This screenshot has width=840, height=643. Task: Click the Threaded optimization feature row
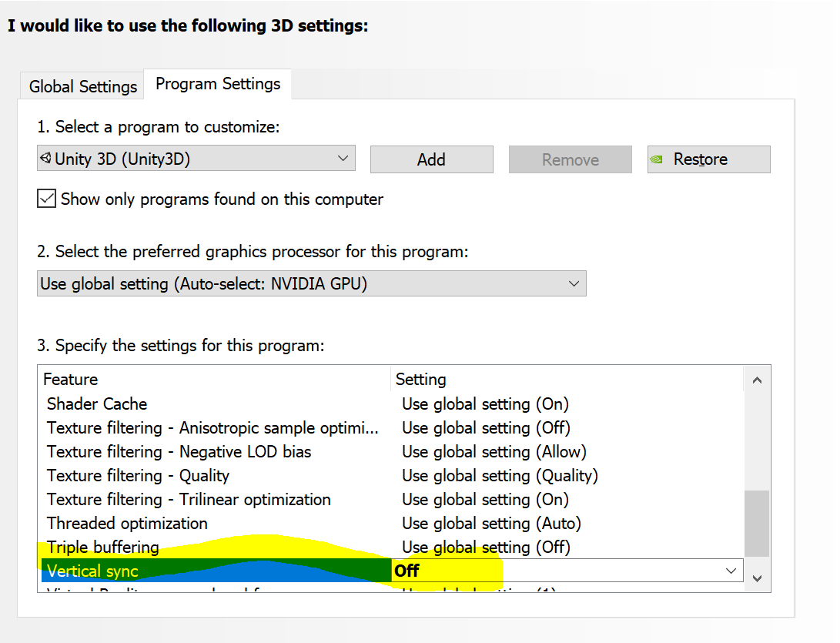(127, 523)
